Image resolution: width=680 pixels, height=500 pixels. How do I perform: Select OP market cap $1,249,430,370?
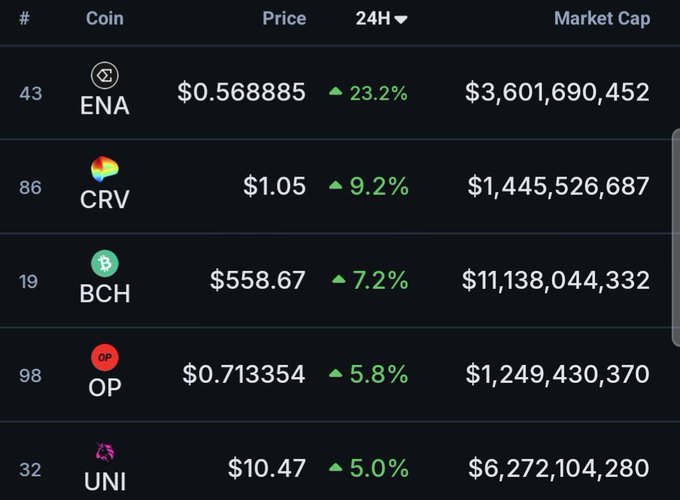pos(557,374)
